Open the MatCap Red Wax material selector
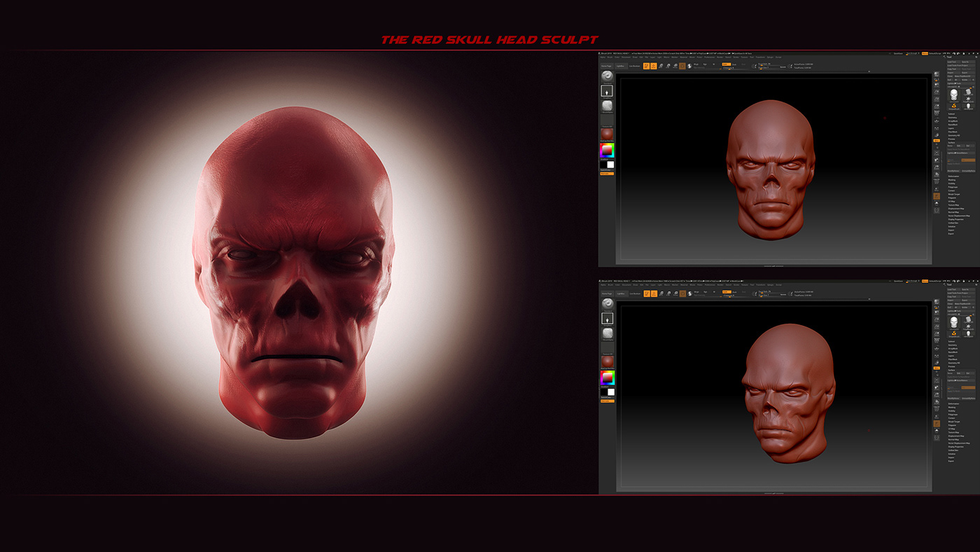This screenshot has width=980, height=552. tap(607, 134)
